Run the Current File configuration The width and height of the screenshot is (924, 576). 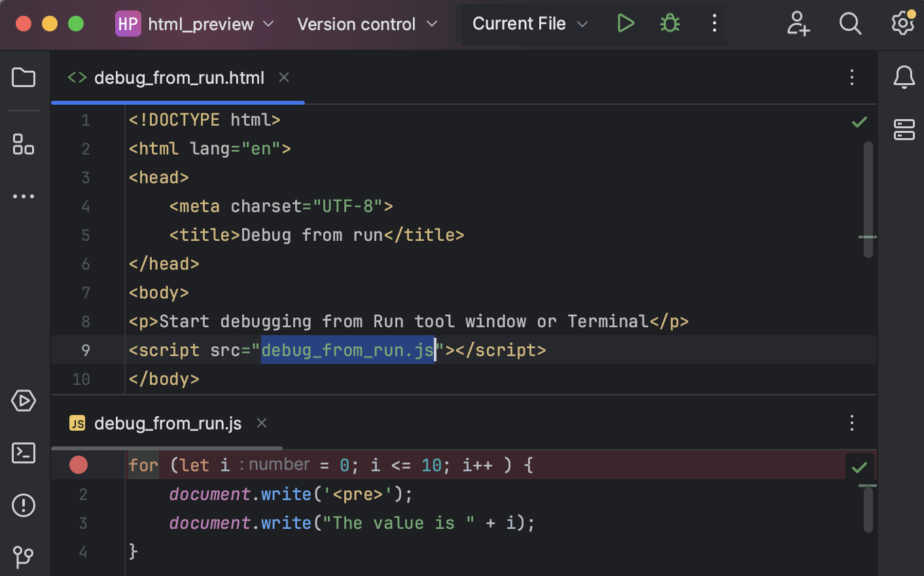626,24
